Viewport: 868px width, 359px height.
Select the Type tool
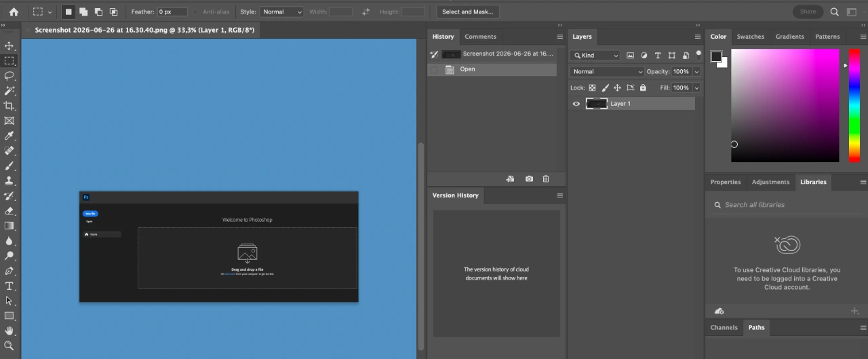(9, 286)
